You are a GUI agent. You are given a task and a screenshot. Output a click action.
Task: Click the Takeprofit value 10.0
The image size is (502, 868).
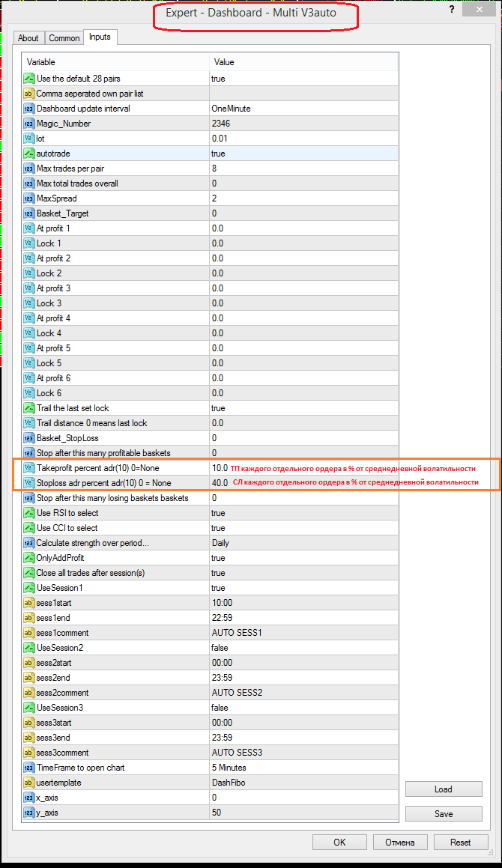(220, 468)
